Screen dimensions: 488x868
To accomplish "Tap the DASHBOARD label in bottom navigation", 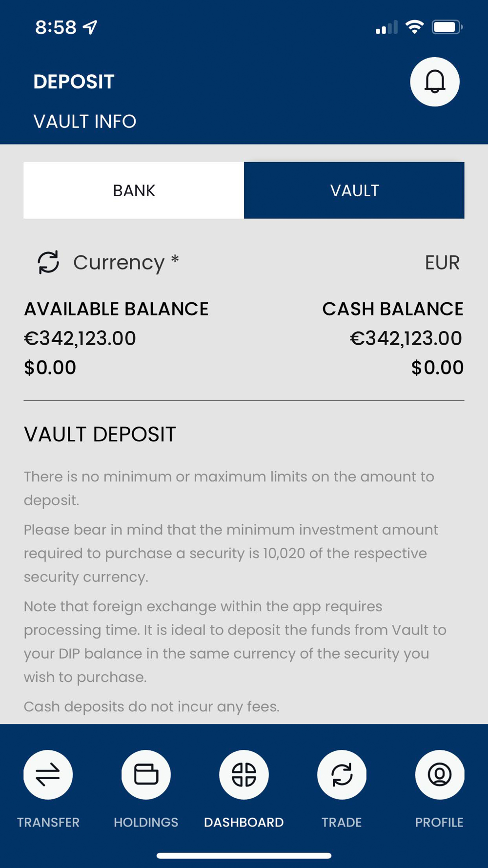I will [x=244, y=822].
